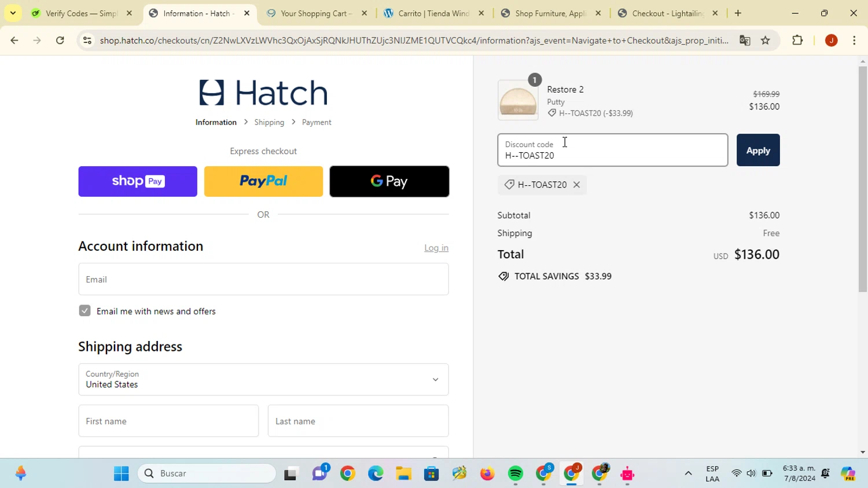This screenshot has width=868, height=488.
Task: Click the Last name field
Action: point(358,421)
